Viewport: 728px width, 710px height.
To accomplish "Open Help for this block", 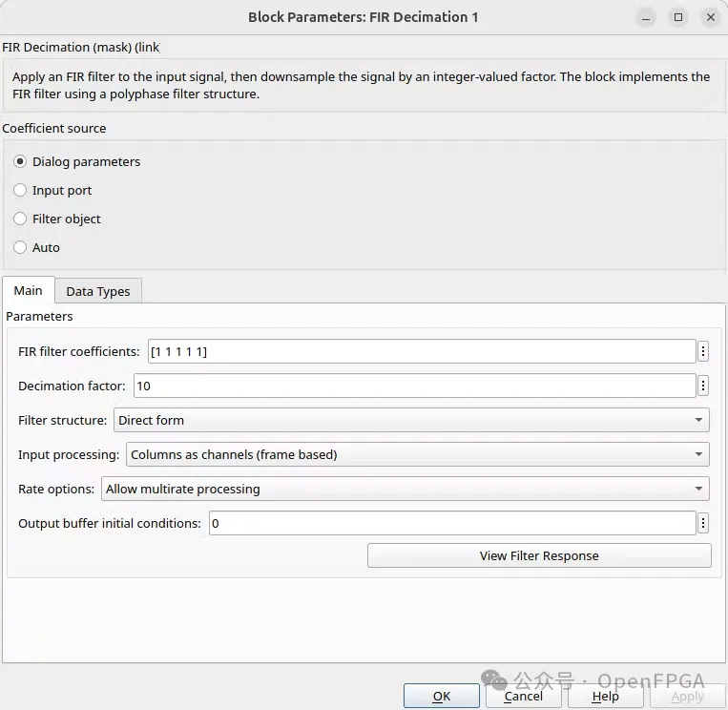I will [x=605, y=697].
